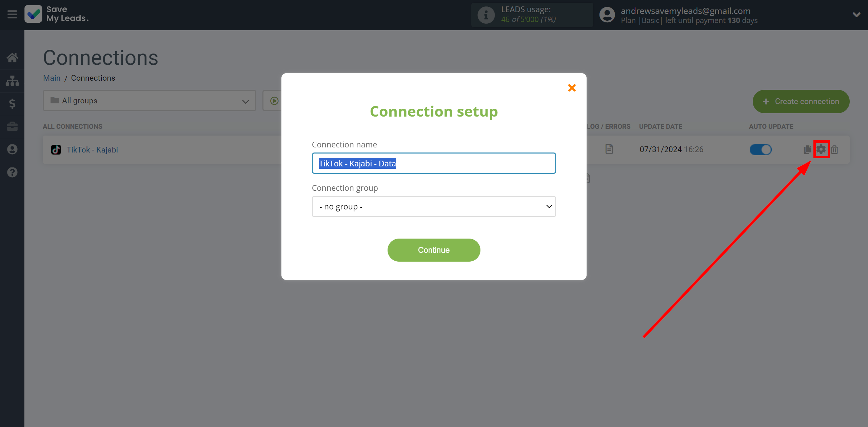Click the TikTok-Kajabi connection link
Screen dimensions: 868x427
pos(91,149)
